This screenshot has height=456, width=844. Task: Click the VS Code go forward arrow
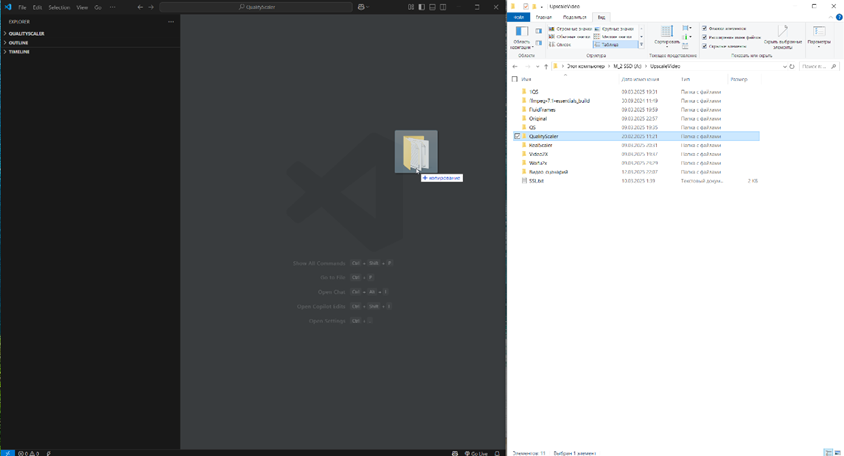(151, 7)
